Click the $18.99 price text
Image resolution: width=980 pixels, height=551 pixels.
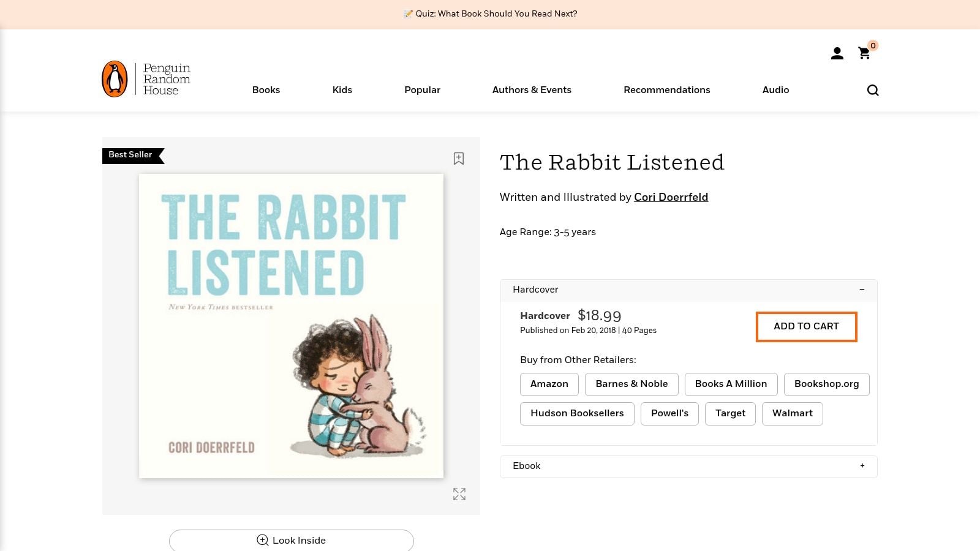[x=599, y=316]
